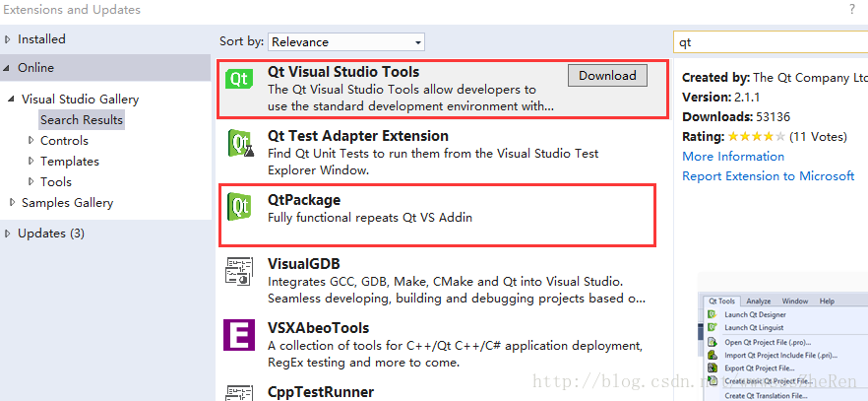Expand the Controls node

pos(31,141)
